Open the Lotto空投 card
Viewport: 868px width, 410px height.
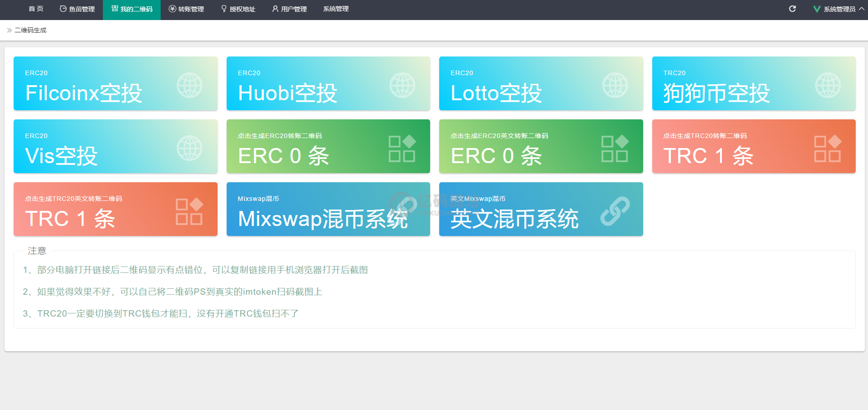[x=541, y=83]
